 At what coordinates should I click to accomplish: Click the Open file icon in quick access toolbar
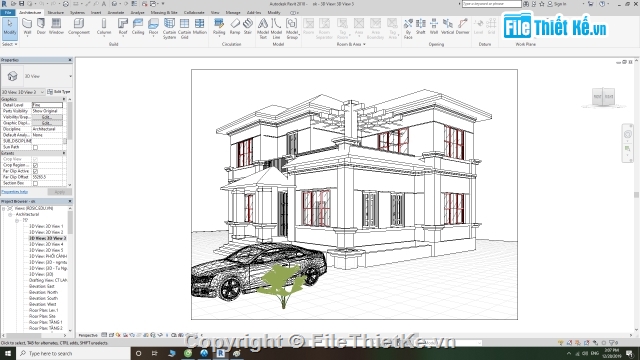(13, 4)
